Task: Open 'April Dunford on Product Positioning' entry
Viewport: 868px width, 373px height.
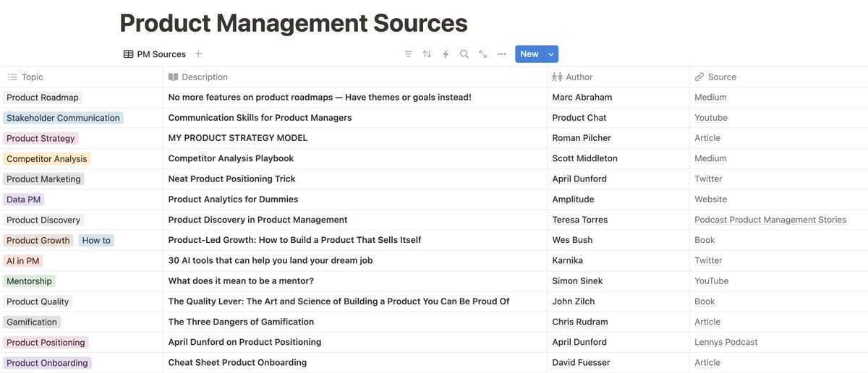Action: [244, 343]
